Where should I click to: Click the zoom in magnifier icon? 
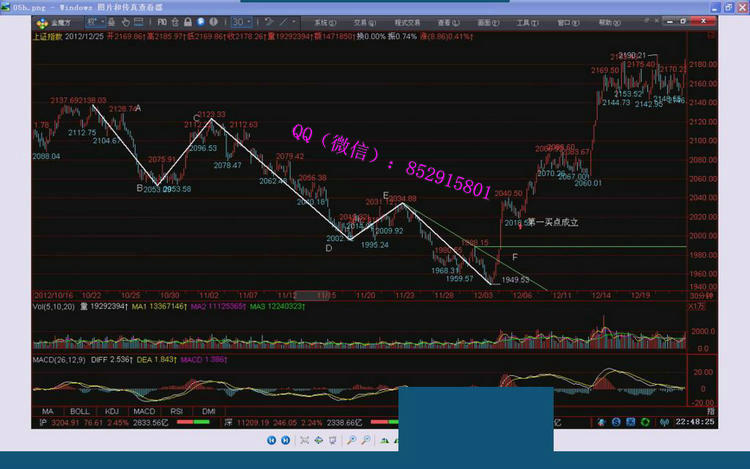(x=352, y=440)
